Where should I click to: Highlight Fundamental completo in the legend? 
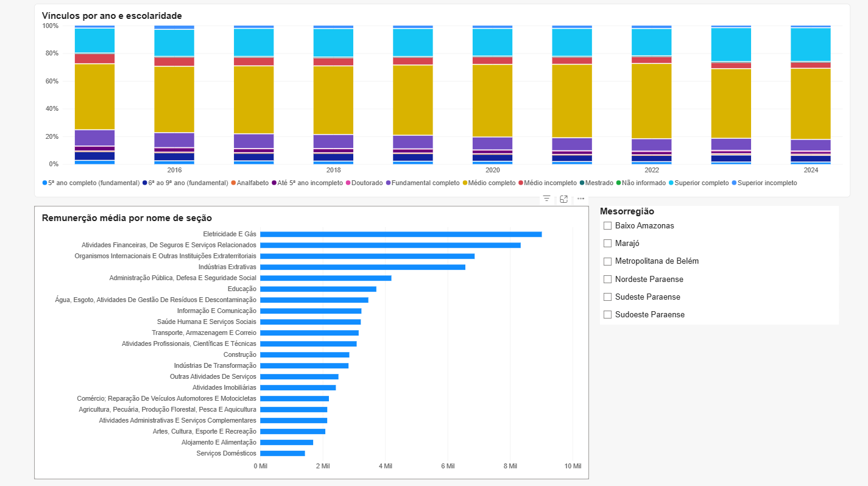click(x=423, y=183)
